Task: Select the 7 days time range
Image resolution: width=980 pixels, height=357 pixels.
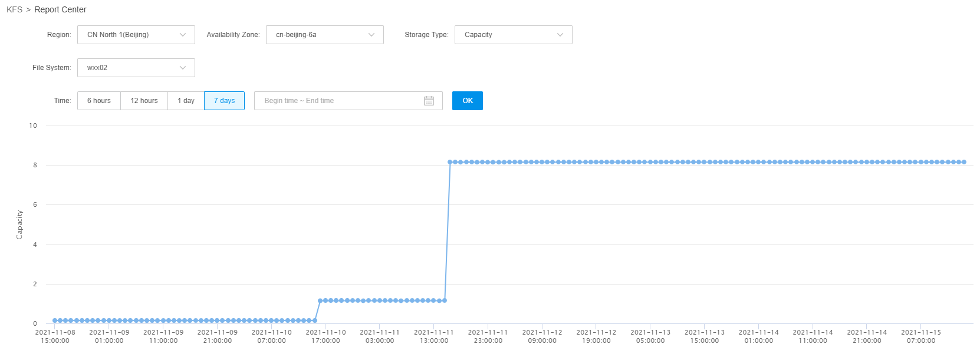Action: tap(225, 101)
